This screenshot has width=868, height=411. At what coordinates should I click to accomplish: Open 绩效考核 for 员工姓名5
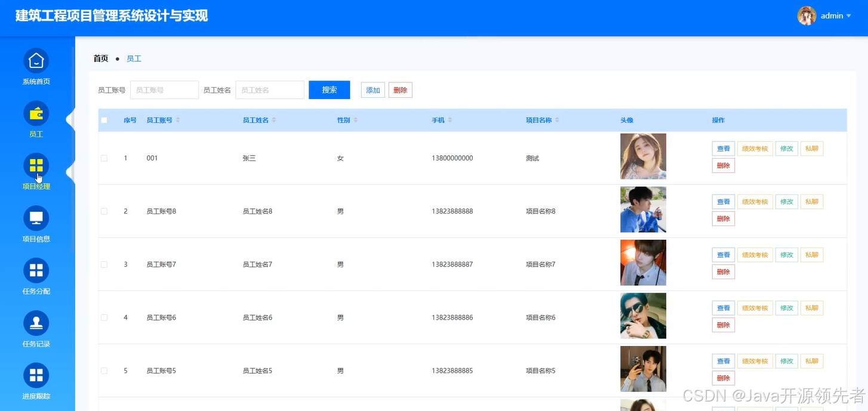pyautogui.click(x=755, y=361)
